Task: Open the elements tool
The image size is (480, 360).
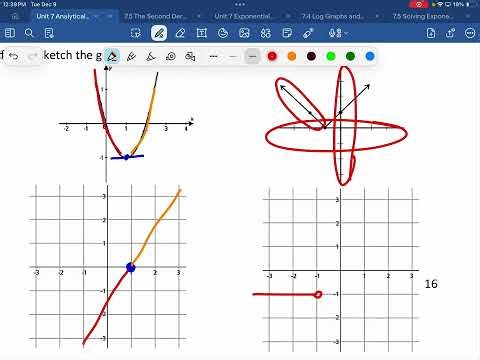Action: tap(266, 33)
